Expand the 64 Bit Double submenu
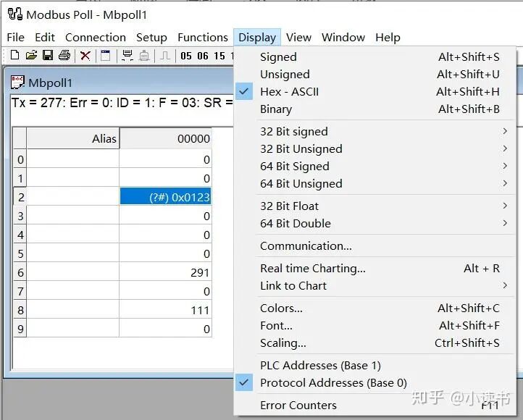Viewport: 523px width, 420px height. [375, 223]
